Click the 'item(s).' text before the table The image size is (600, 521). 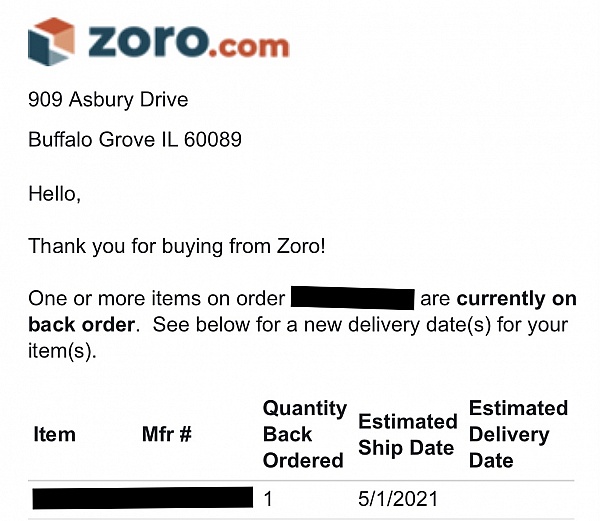point(62,351)
